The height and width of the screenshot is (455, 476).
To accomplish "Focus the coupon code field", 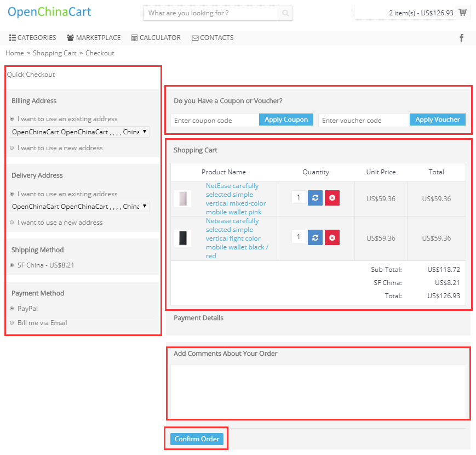I will pyautogui.click(x=215, y=121).
